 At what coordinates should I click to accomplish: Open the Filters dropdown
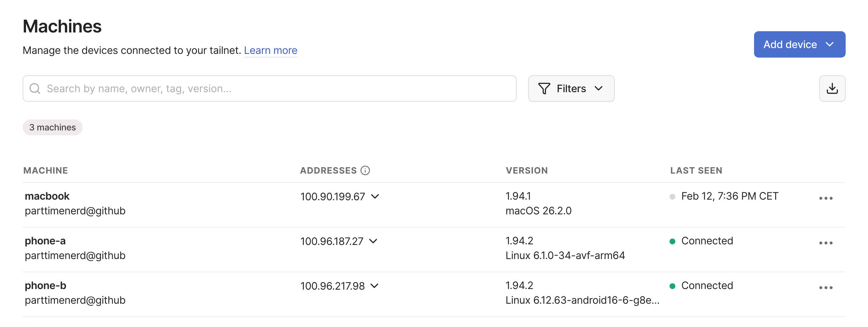click(x=571, y=88)
